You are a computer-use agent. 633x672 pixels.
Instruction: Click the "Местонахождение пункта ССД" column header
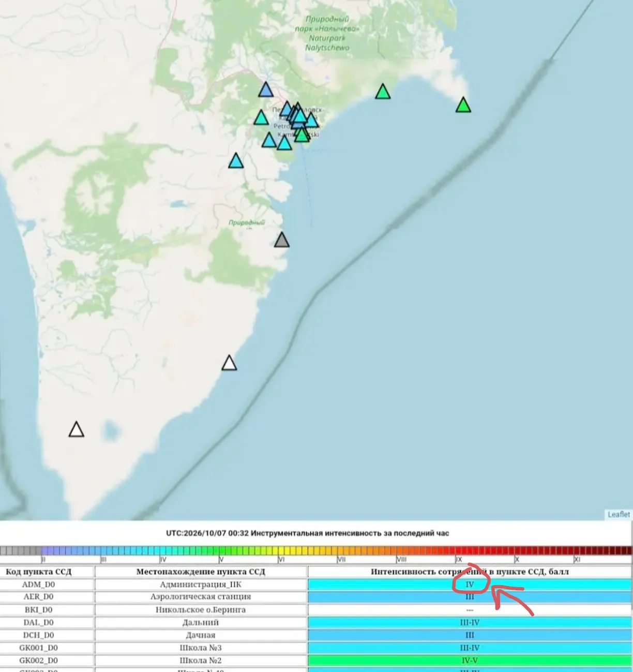click(201, 572)
